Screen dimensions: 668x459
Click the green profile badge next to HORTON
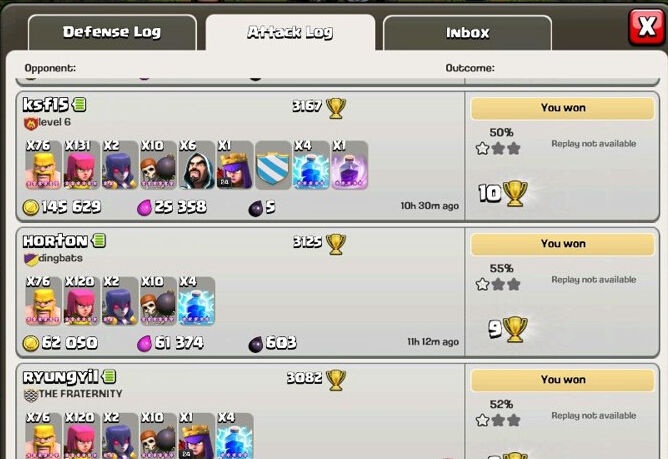[99, 241]
